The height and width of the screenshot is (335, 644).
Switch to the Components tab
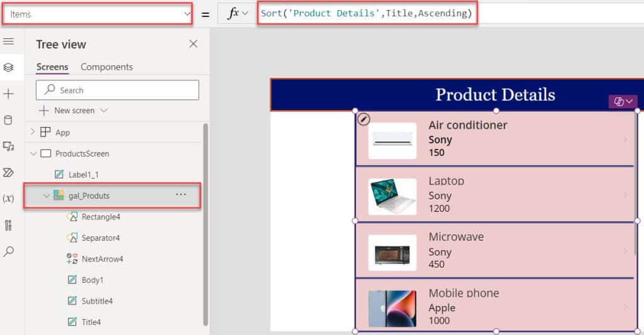[106, 67]
